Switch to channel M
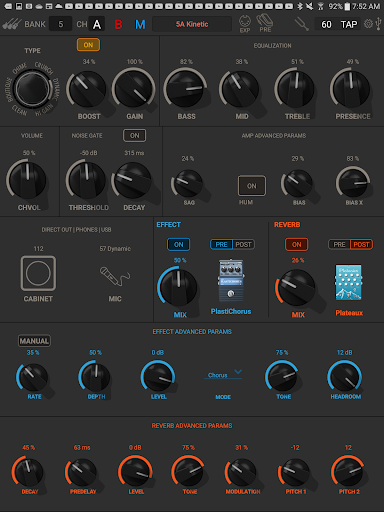 pos(140,24)
